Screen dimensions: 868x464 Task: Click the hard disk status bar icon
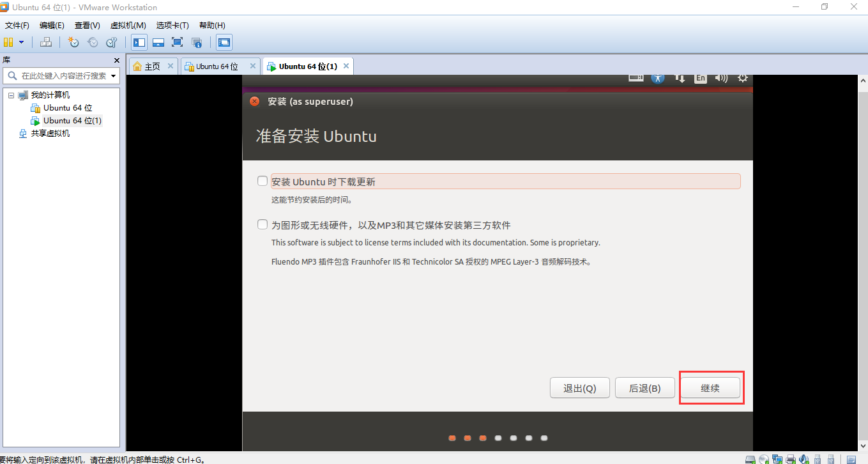tap(750, 459)
